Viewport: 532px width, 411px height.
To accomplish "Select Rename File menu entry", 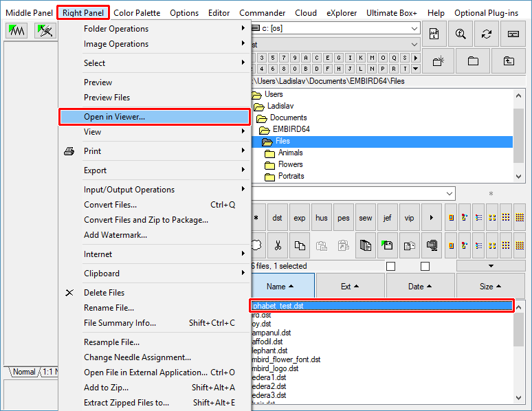I will click(155, 308).
